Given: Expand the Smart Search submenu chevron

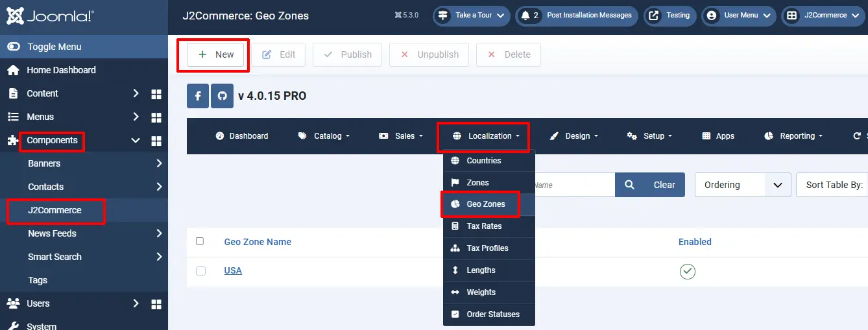Looking at the screenshot, I should [159, 257].
